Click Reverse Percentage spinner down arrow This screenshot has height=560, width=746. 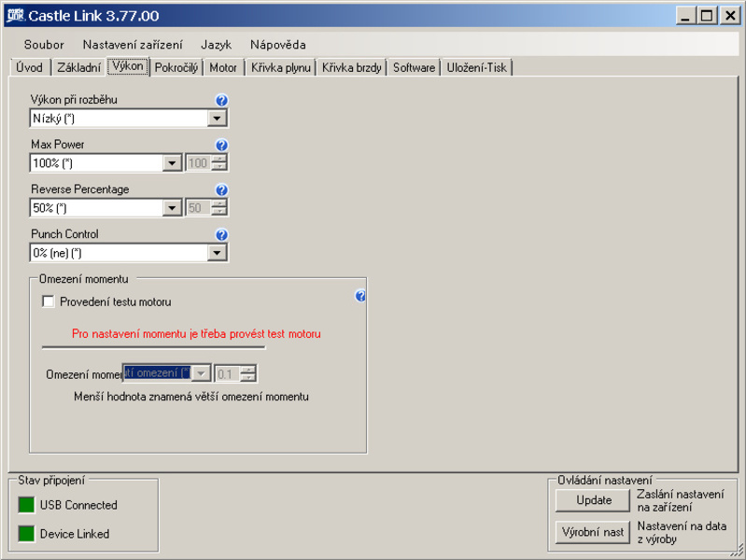point(219,212)
